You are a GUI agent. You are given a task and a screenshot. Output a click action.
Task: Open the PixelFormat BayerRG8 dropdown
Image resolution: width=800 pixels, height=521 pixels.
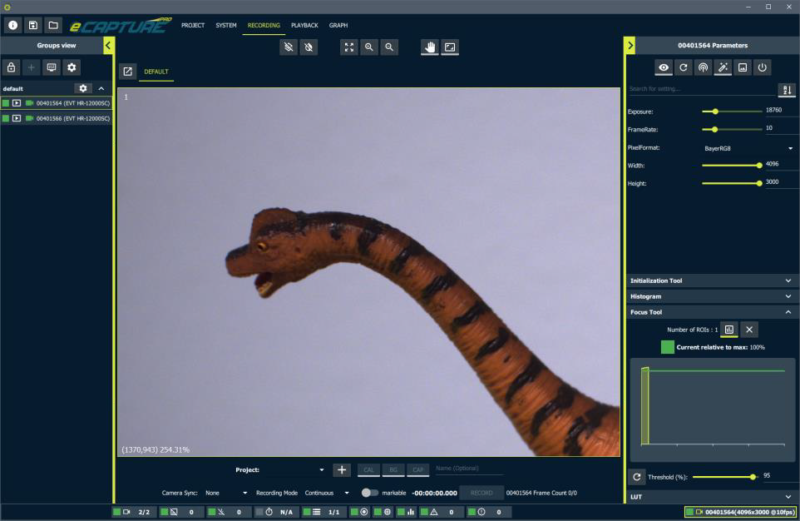pyautogui.click(x=745, y=148)
